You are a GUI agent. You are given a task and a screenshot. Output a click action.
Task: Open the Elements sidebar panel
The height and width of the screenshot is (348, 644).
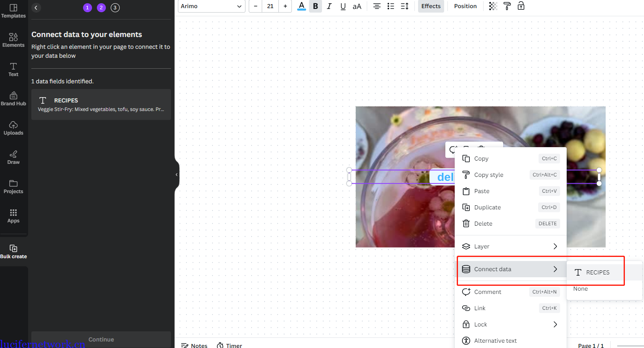click(13, 40)
